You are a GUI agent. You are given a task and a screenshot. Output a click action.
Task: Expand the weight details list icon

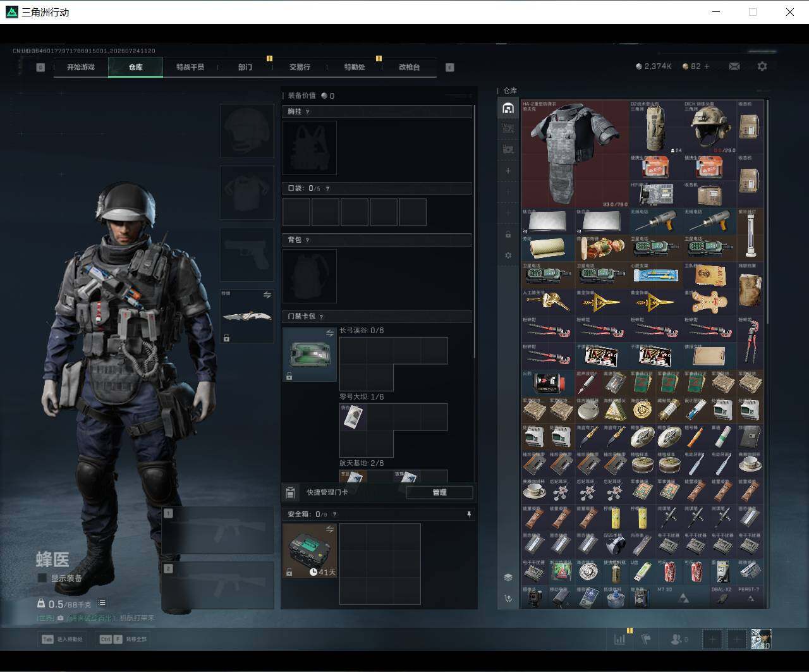[102, 603]
